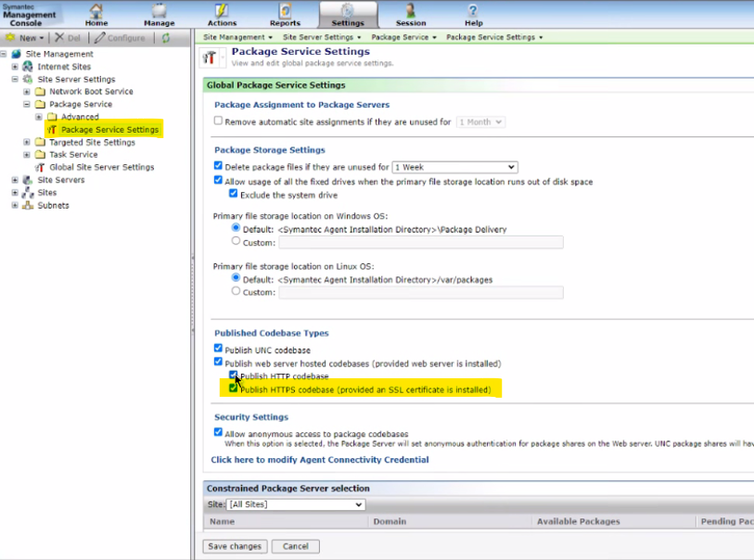Select Custom radio for Windows storage location
The height and width of the screenshot is (560, 754).
[236, 242]
